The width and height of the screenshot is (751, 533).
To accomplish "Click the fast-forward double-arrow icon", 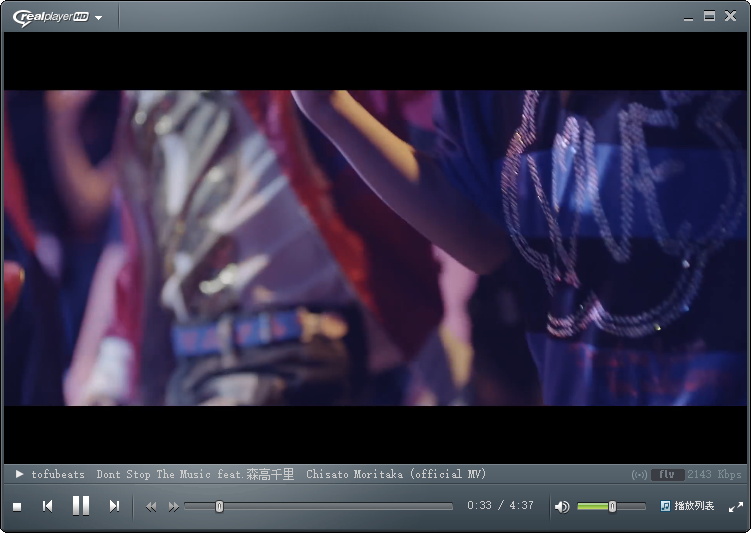I will click(173, 507).
